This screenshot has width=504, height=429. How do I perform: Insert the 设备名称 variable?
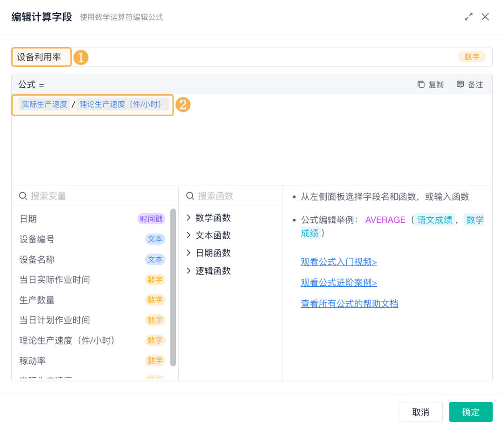point(92,259)
